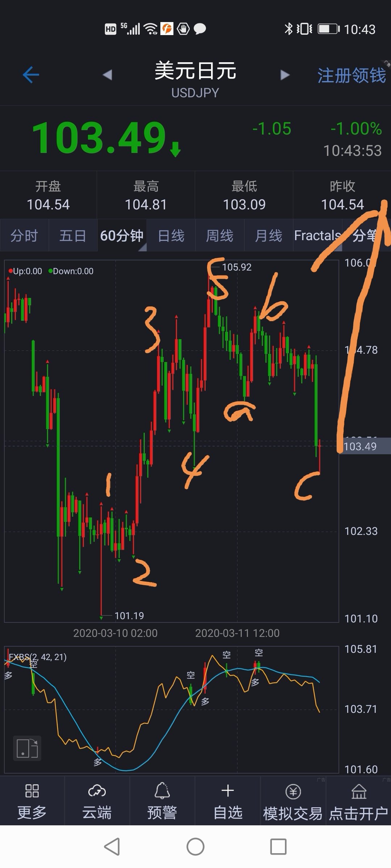The image size is (391, 868).
Task: Go to next currency pair arrow
Action: point(285,75)
